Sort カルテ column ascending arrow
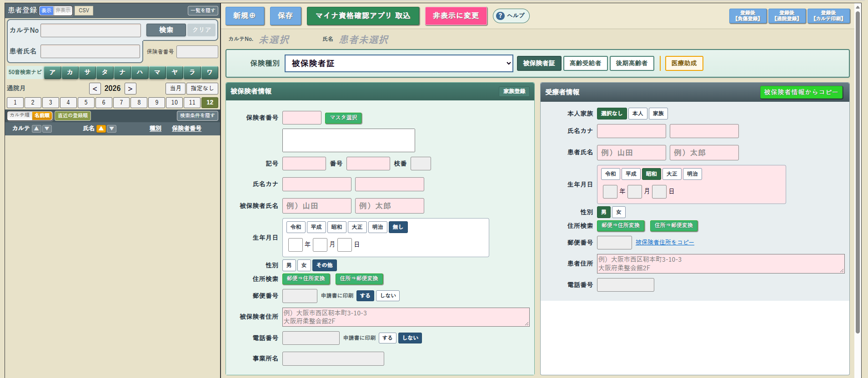The width and height of the screenshot is (868, 378). (x=37, y=129)
